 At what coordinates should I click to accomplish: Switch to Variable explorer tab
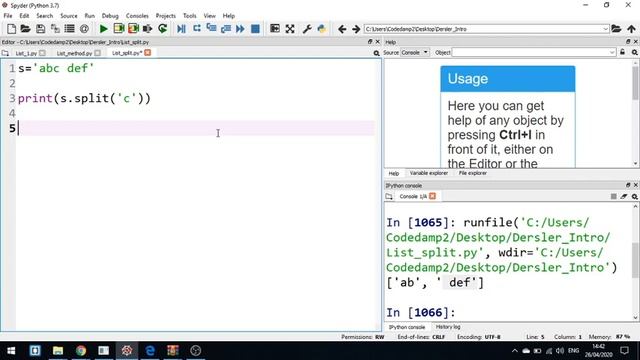tap(429, 173)
